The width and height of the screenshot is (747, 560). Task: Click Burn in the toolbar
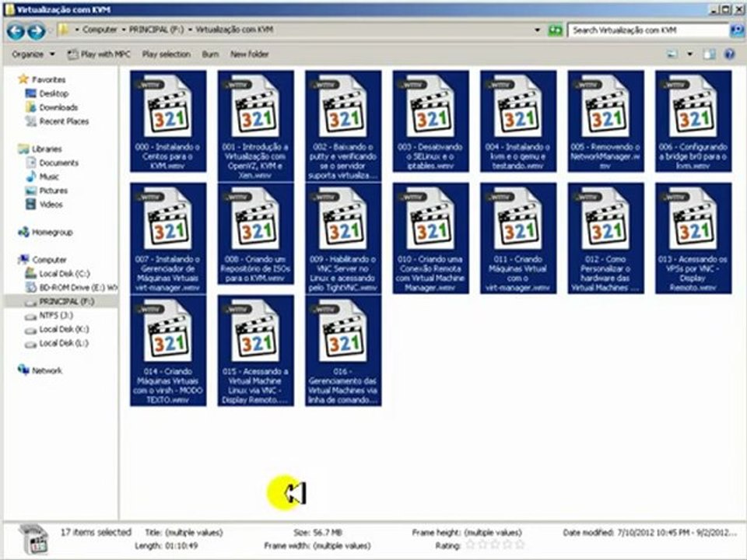pos(210,54)
